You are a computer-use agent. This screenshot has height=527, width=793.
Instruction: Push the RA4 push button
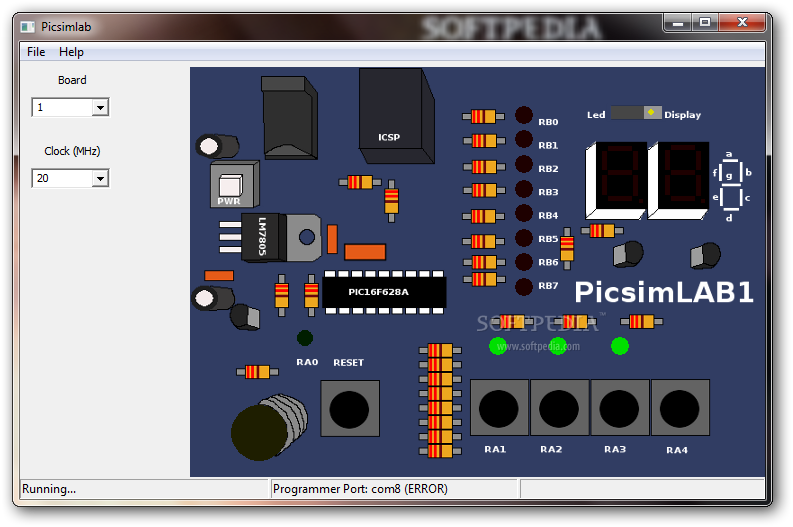tap(680, 408)
